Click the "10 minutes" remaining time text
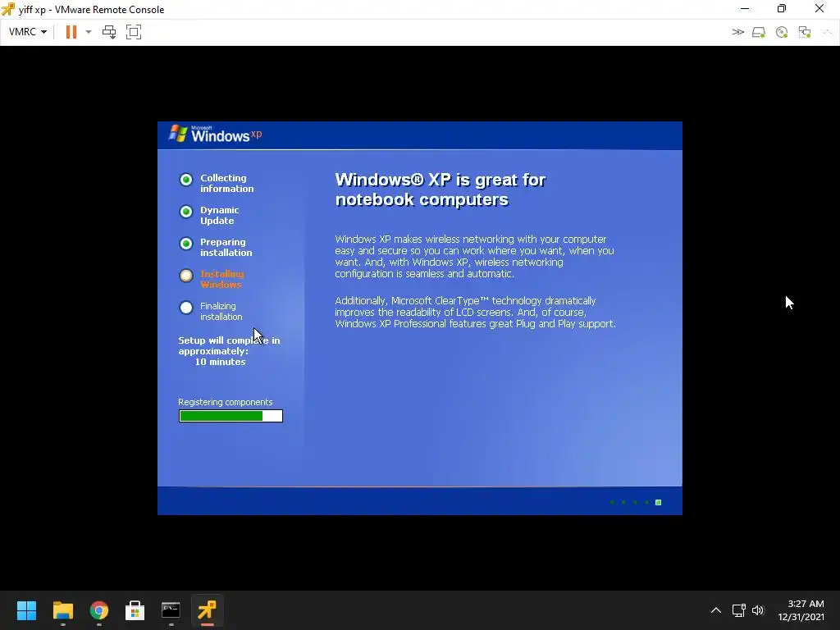Image resolution: width=840 pixels, height=630 pixels. pos(220,362)
